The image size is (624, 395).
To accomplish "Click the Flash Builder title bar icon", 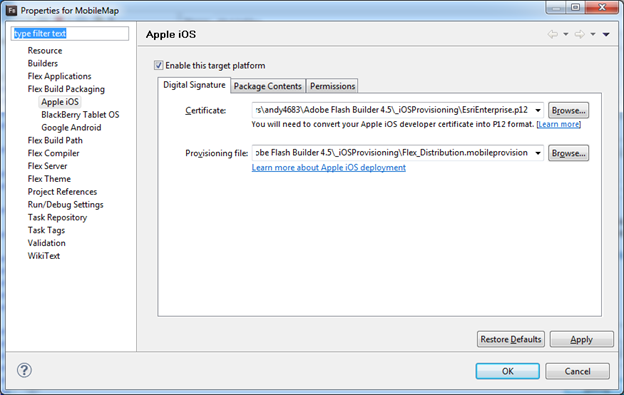I will click(x=12, y=10).
